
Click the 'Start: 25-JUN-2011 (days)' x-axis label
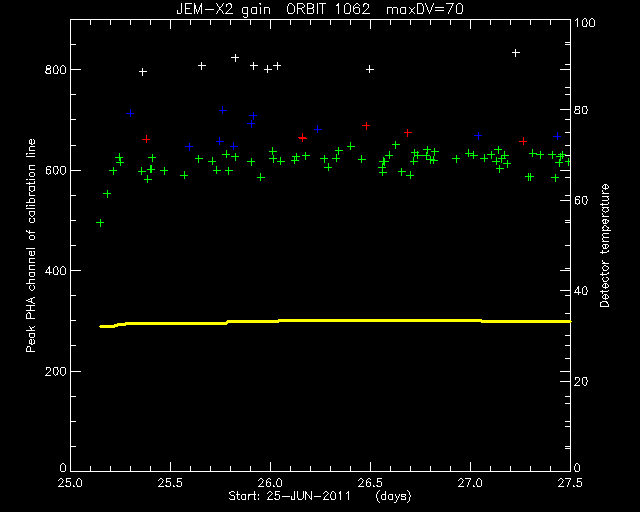click(320, 496)
